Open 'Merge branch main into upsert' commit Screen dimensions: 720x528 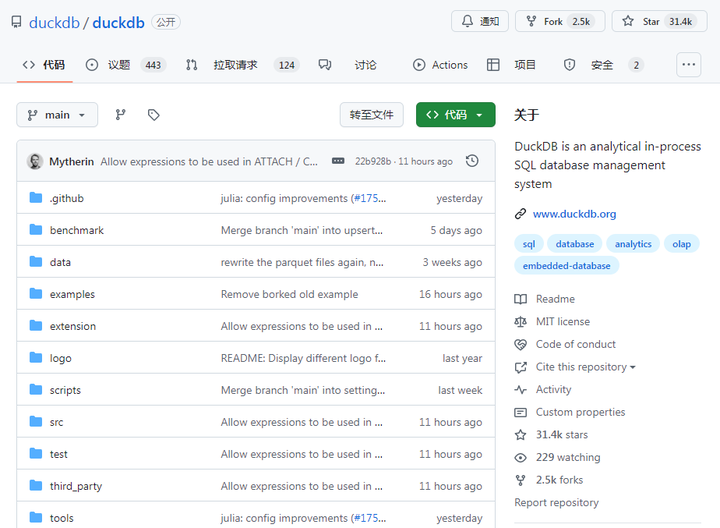(302, 230)
